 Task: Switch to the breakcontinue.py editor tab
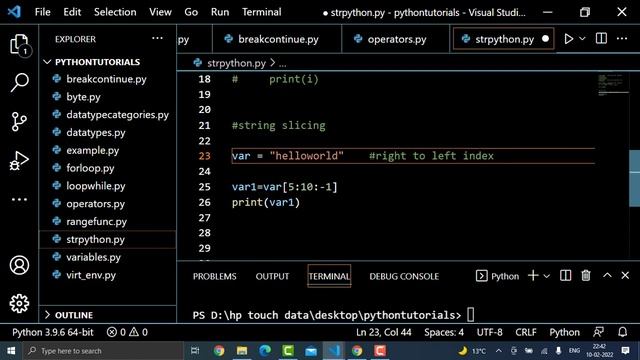pos(277,39)
